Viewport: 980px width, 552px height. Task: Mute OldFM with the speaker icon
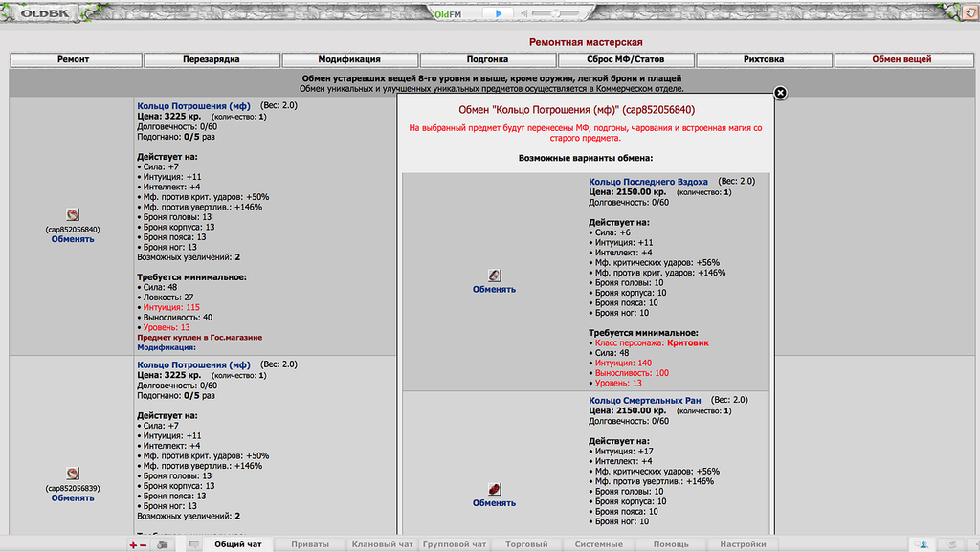526,13
